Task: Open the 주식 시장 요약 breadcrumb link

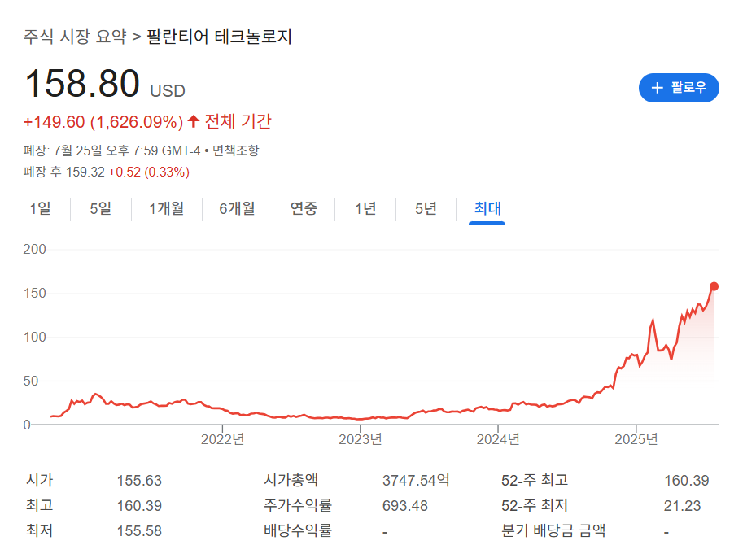Action: coord(75,37)
